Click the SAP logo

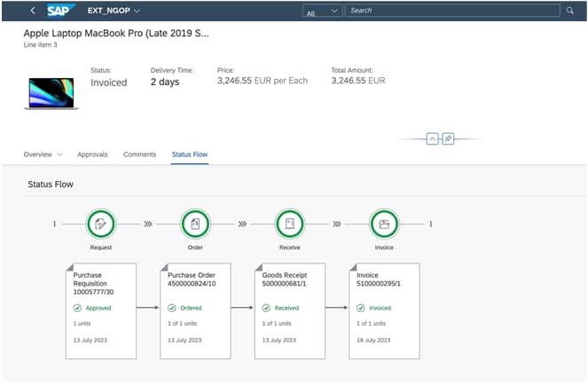[60, 10]
